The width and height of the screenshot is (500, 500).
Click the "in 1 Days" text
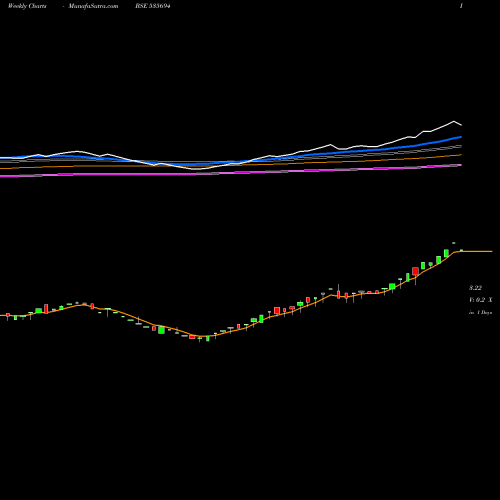pyautogui.click(x=481, y=312)
